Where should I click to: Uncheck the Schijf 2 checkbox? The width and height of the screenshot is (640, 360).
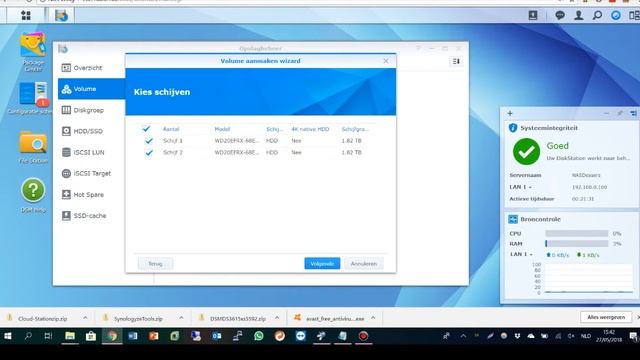149,153
